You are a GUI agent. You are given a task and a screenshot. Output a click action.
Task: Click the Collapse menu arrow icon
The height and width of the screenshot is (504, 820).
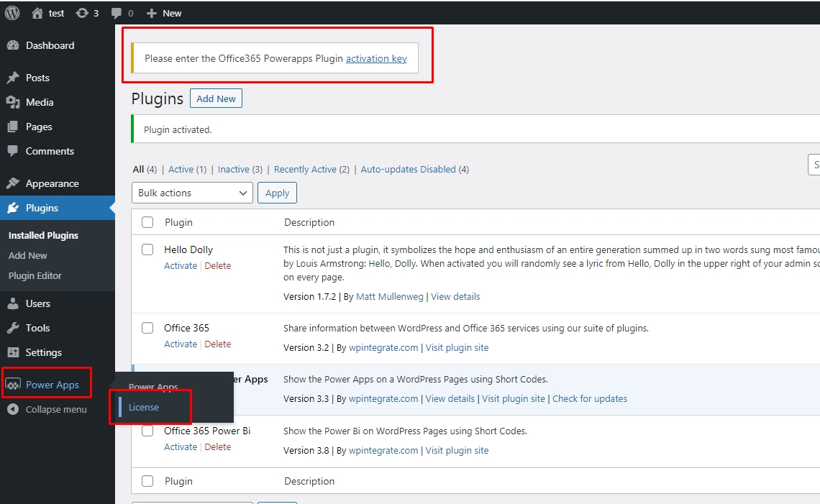13,409
